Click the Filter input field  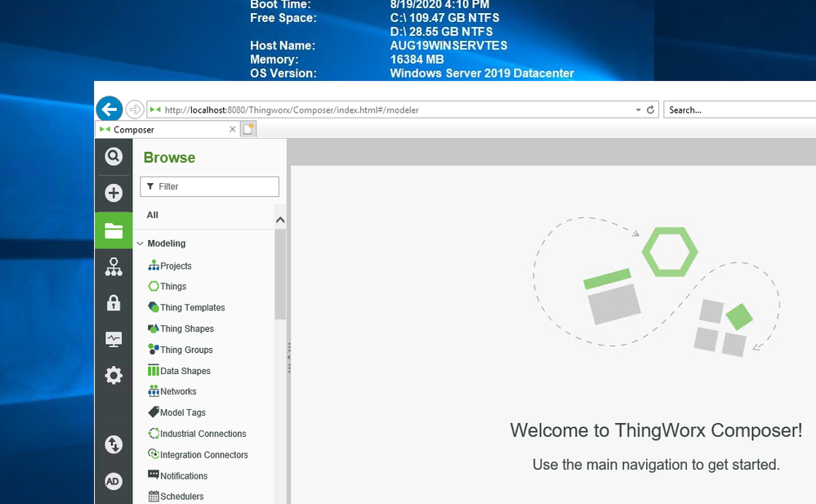click(210, 186)
